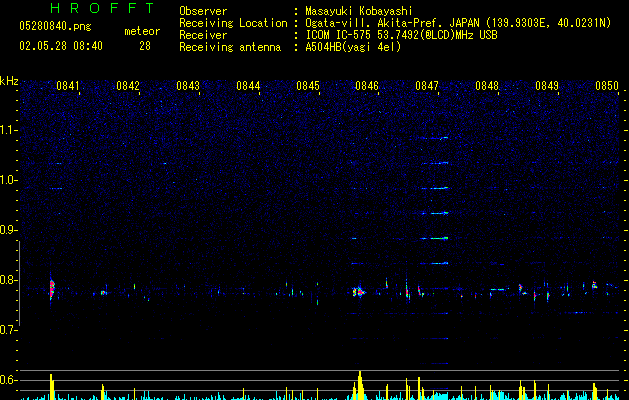629x400 pixels.
Task: Click the 0841 time axis marker
Action: [x=67, y=85]
